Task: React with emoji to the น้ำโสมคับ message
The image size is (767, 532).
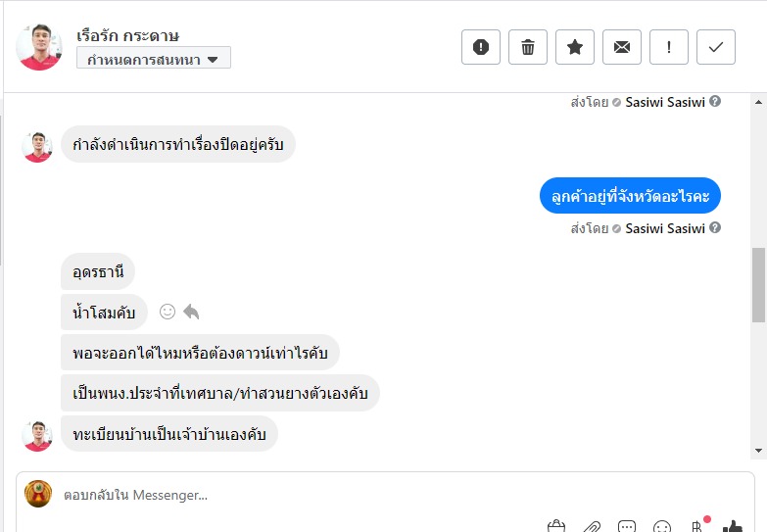Action: pyautogui.click(x=168, y=312)
